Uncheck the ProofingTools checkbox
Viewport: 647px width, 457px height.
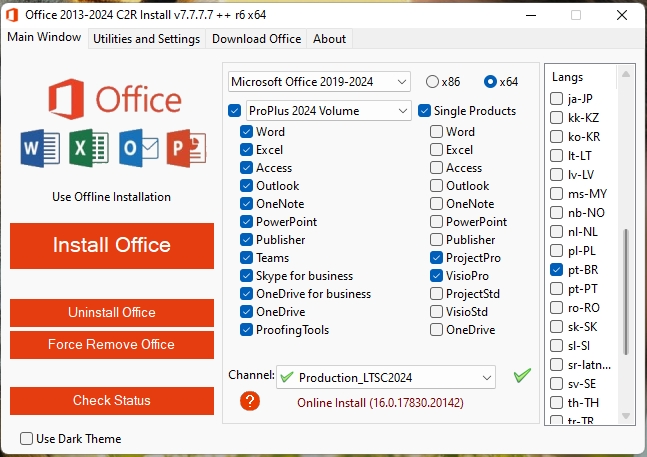pos(246,330)
